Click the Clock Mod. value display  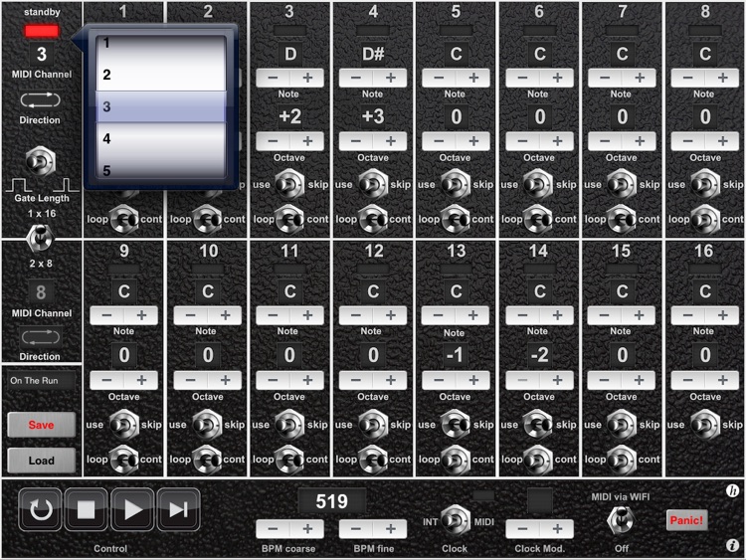pyautogui.click(x=539, y=500)
